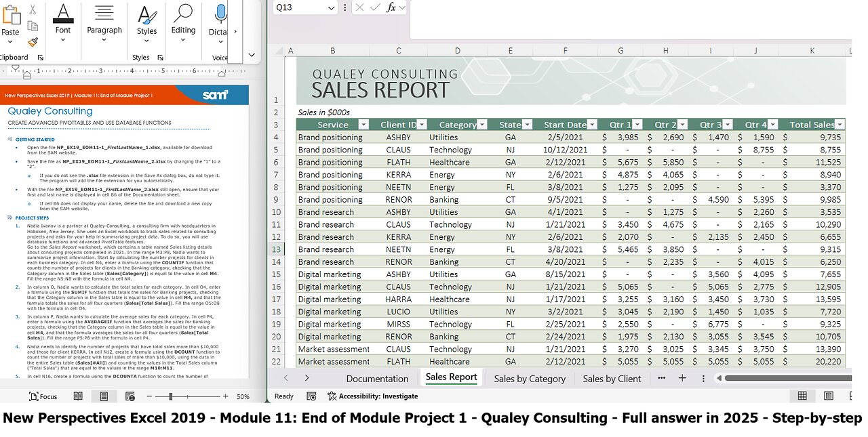Viewport: 868px width, 437px height.
Task: Click the Cancel X icon in formula bar
Action: pos(359,7)
